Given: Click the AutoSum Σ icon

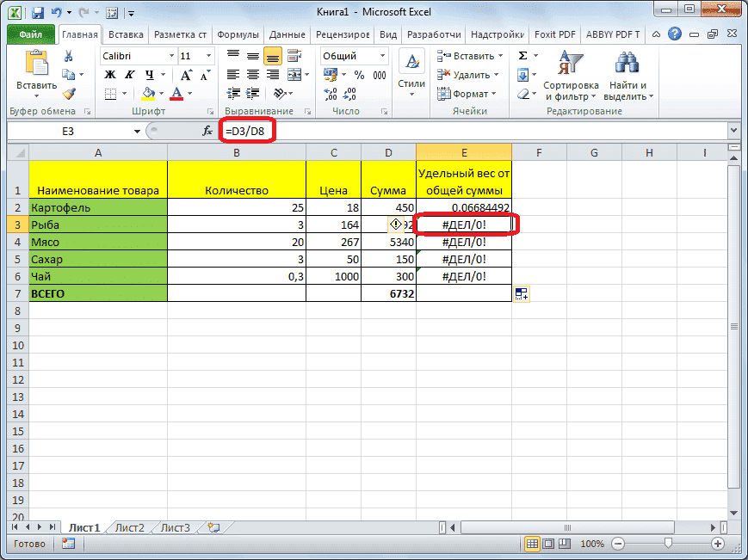Looking at the screenshot, I should tap(522, 54).
